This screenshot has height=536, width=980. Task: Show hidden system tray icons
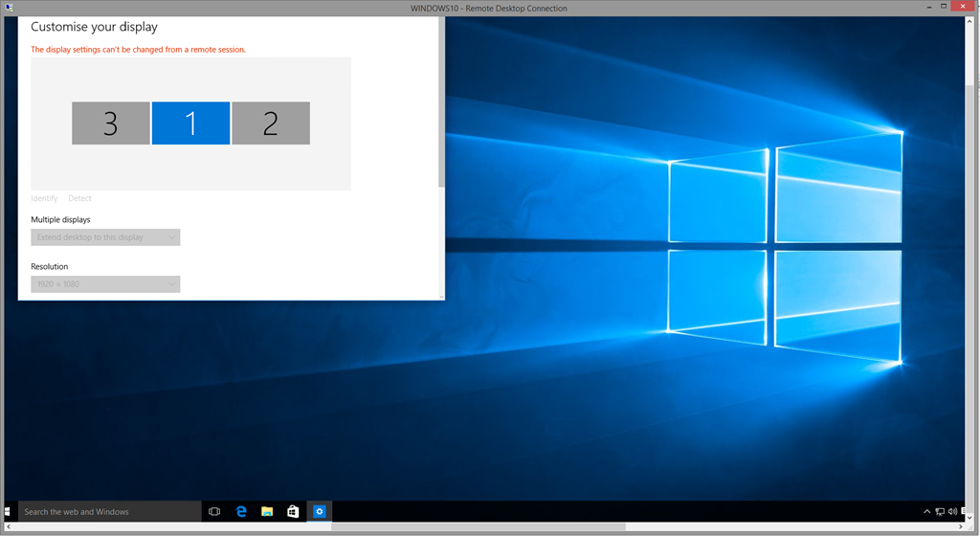tap(926, 512)
